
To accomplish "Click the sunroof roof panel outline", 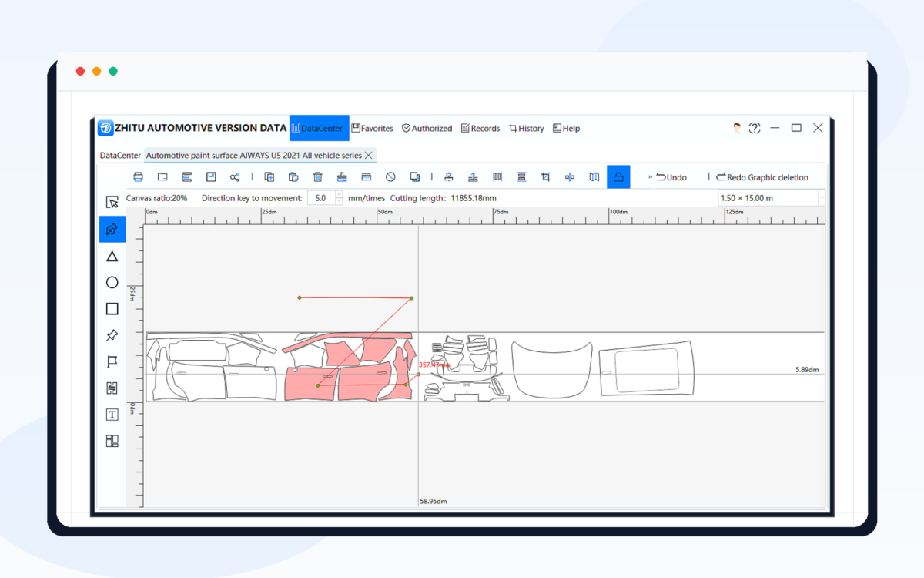I will point(645,370).
